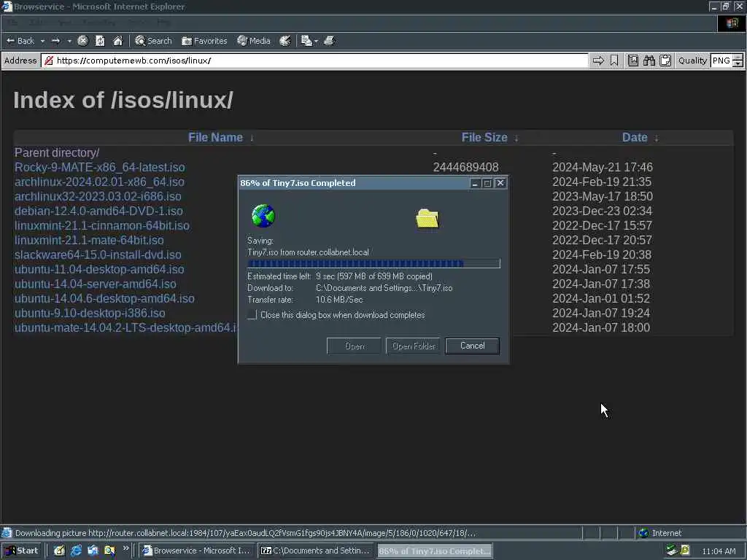Stop page loading with Stop icon
The image size is (747, 560).
(82, 41)
